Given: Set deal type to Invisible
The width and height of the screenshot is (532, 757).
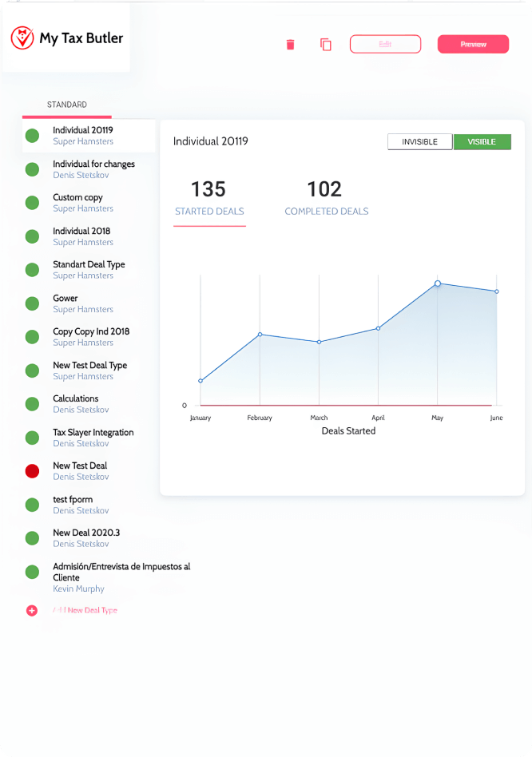Looking at the screenshot, I should click(420, 142).
